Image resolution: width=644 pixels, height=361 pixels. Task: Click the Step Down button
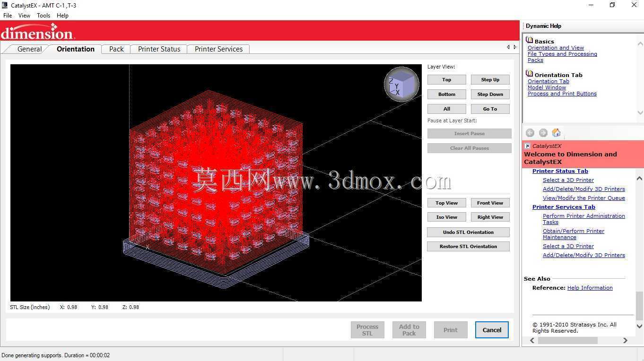(x=490, y=95)
